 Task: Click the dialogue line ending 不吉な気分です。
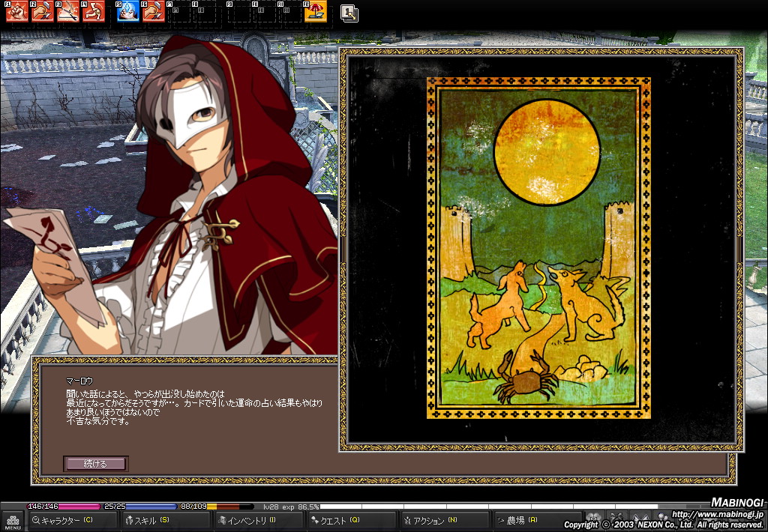[98, 421]
